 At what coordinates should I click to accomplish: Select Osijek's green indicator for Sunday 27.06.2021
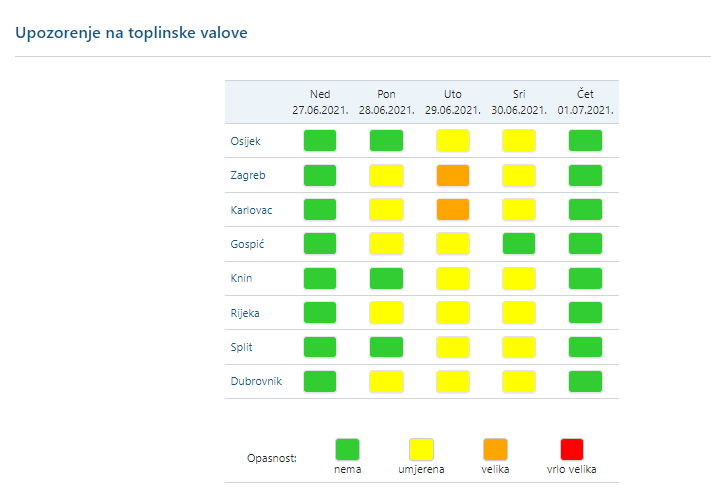pyautogui.click(x=320, y=140)
